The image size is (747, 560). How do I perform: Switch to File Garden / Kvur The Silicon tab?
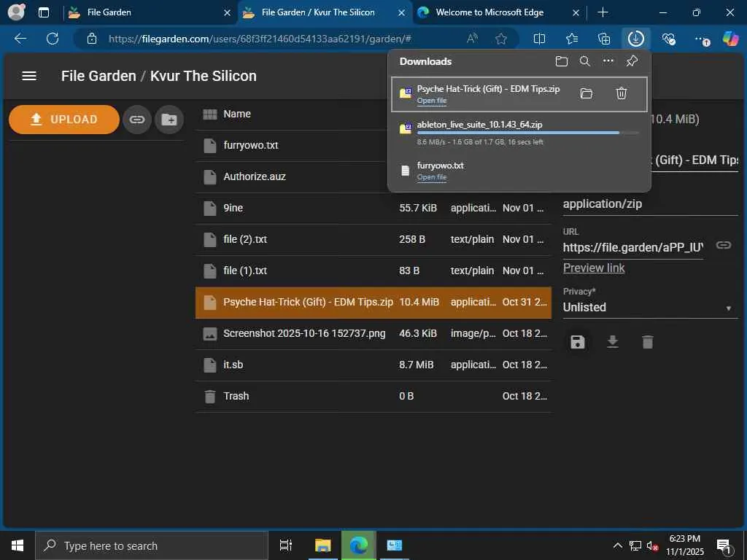click(324, 12)
